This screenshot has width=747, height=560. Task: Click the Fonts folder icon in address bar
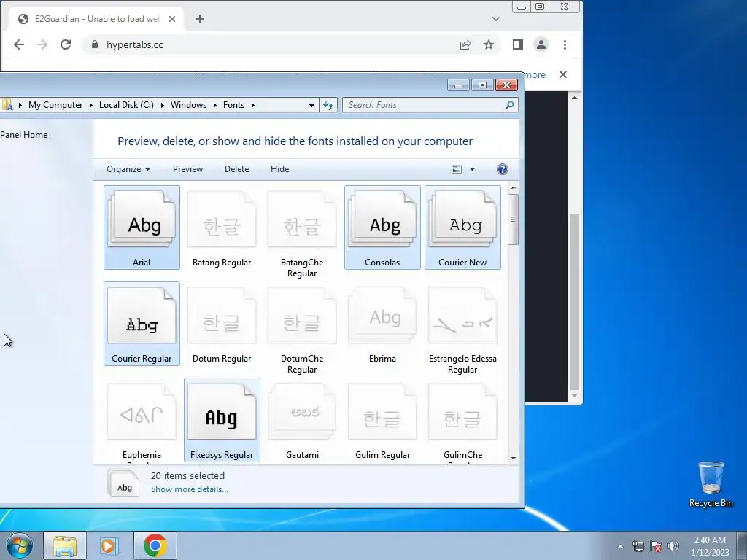click(x=7, y=105)
